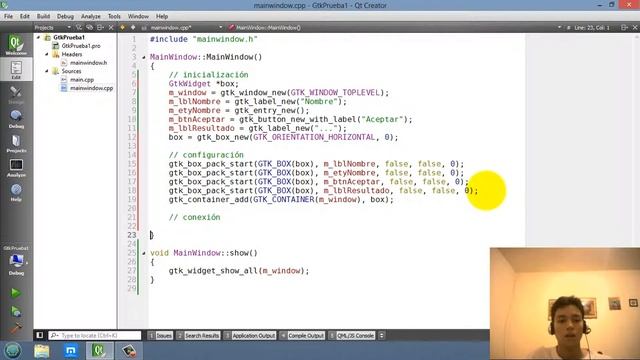Click the Line 23, Col 1 indicator

[x=591, y=27]
